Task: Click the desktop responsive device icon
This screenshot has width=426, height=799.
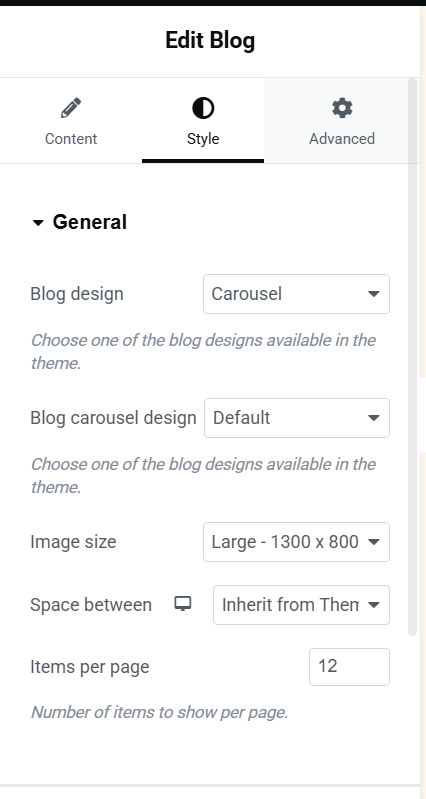Action: [x=182, y=604]
